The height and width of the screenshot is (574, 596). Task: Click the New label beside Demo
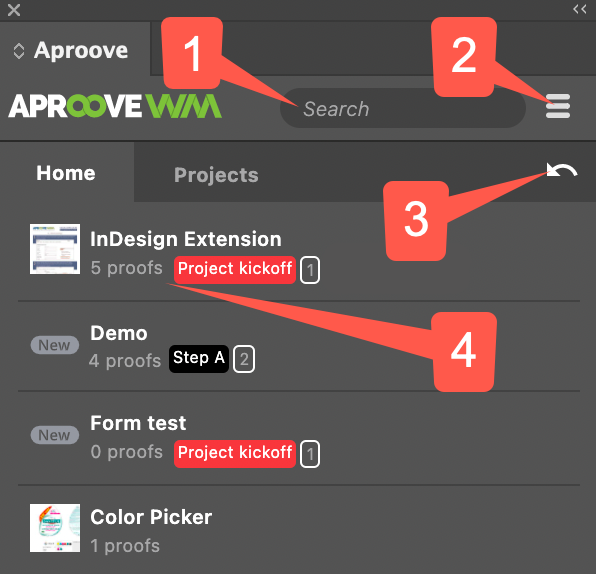pyautogui.click(x=55, y=345)
